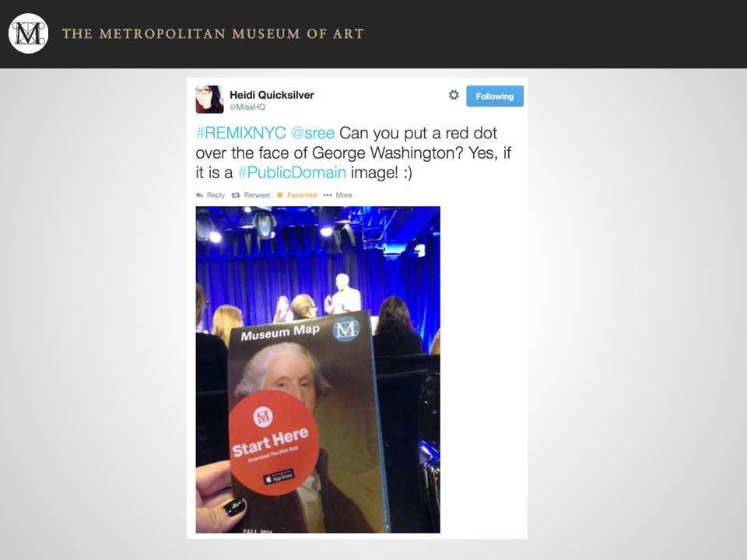Open the tweet settings gear icon
747x560 pixels.
(454, 95)
